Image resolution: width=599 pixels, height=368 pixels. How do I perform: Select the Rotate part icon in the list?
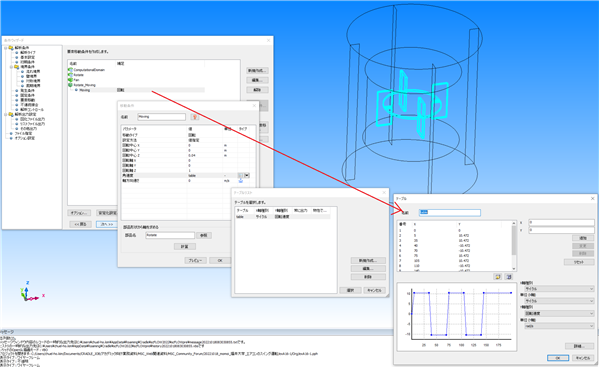point(70,75)
